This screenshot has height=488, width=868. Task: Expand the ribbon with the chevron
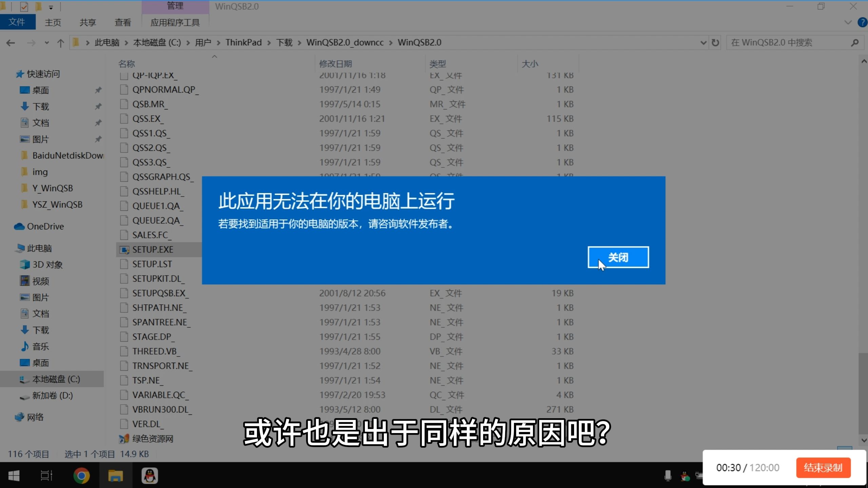tap(848, 22)
